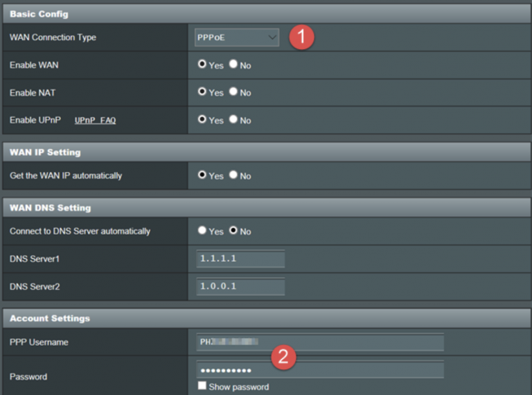Click the Password input field
The height and width of the screenshot is (395, 532).
(320, 369)
